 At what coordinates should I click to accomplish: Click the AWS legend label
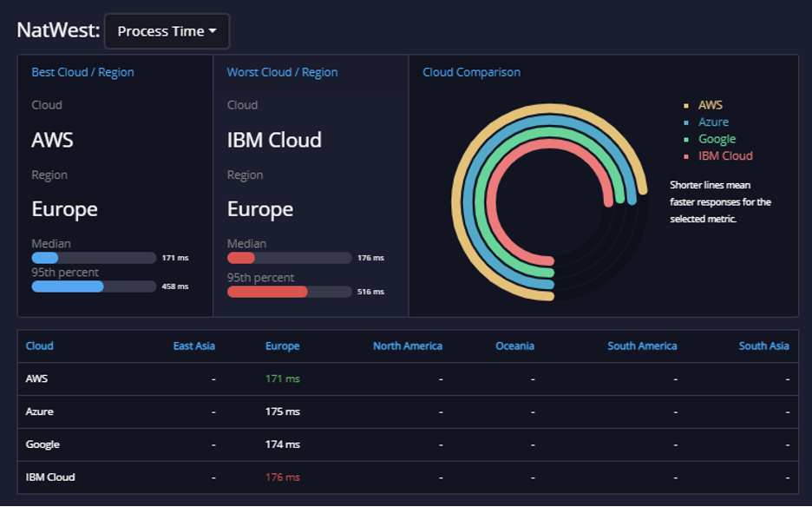pos(710,105)
